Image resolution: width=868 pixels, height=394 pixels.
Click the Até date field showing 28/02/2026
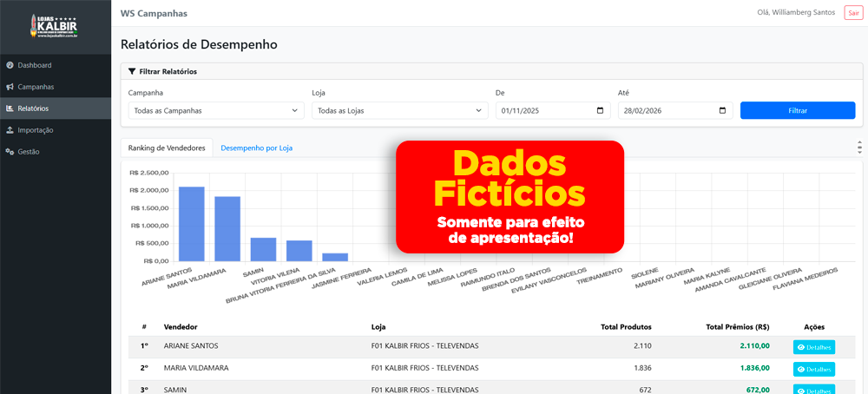pyautogui.click(x=675, y=110)
